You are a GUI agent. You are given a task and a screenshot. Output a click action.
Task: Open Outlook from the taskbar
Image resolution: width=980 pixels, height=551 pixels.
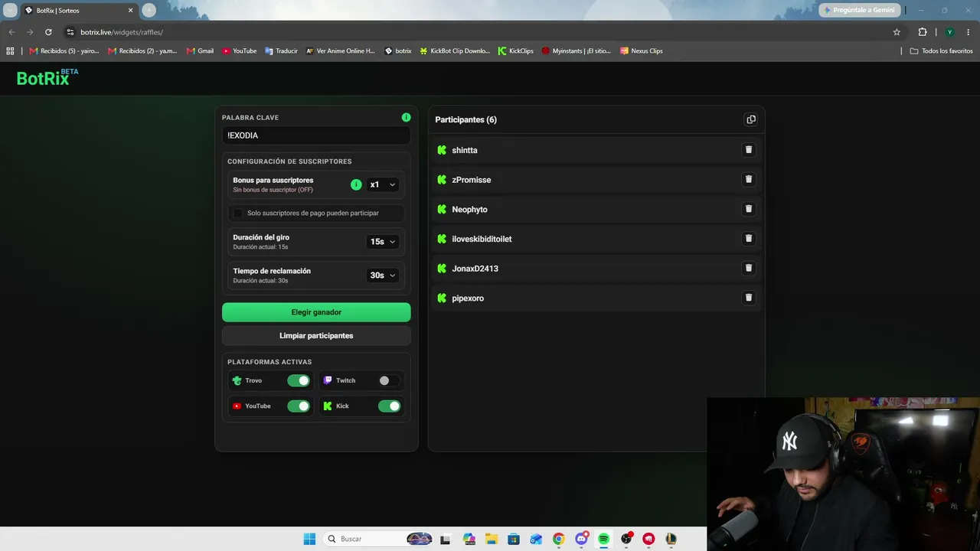536,539
